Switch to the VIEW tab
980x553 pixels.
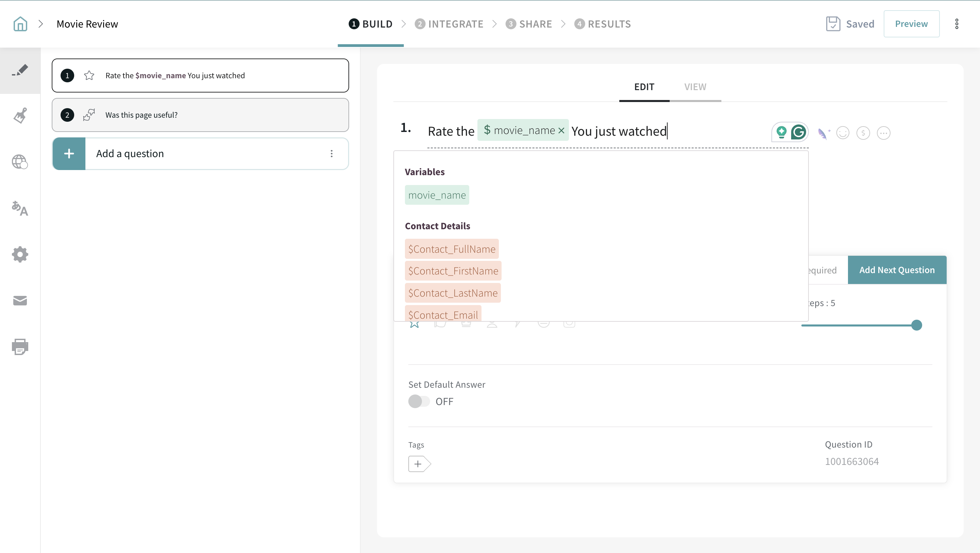(x=695, y=87)
